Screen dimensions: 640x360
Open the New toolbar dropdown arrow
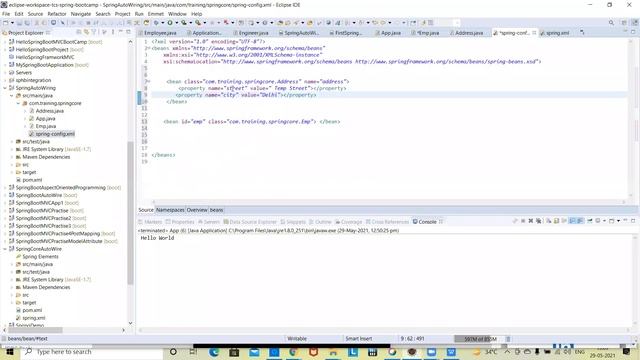tap(12, 23)
